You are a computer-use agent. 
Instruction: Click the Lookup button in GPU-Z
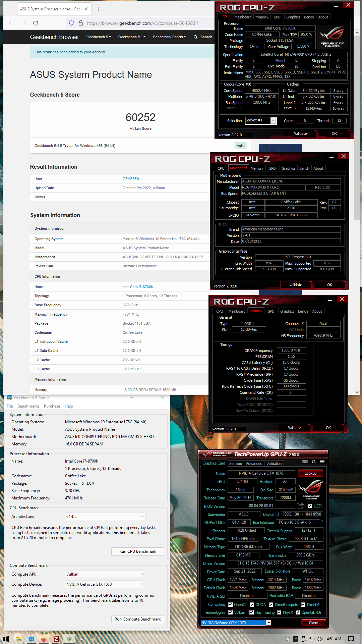(x=310, y=473)
